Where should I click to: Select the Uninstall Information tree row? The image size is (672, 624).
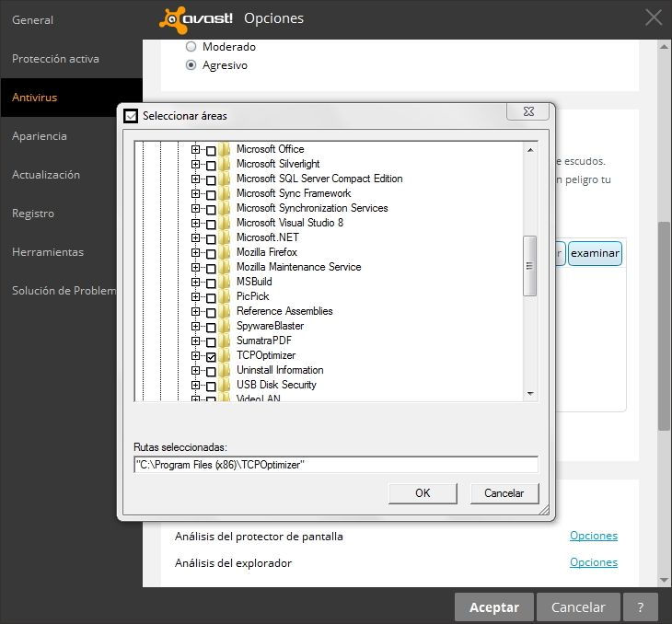[280, 370]
